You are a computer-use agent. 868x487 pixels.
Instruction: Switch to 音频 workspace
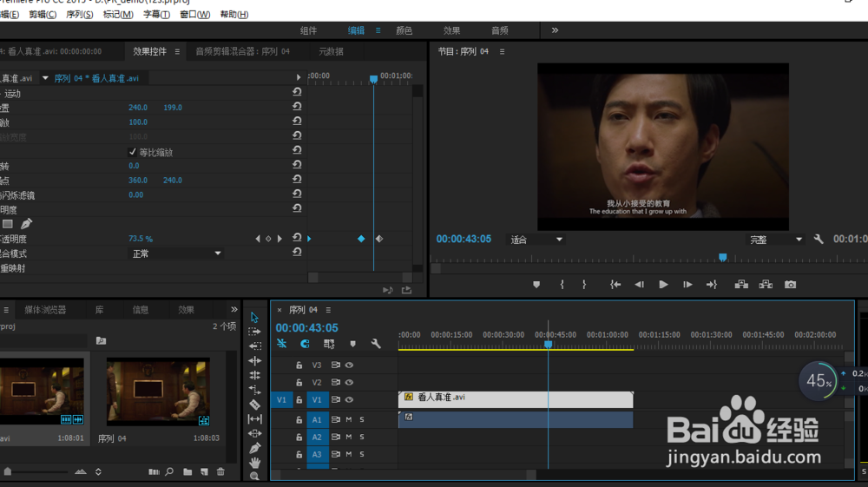click(500, 30)
